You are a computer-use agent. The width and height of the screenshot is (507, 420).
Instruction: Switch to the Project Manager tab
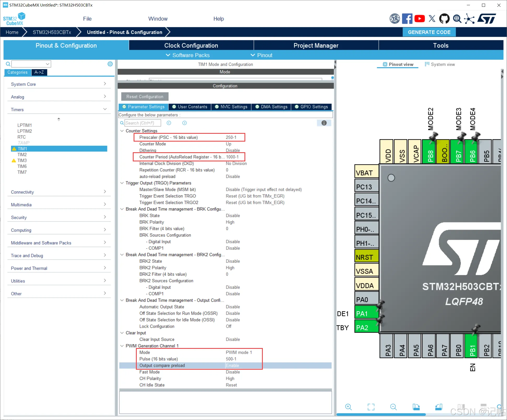316,45
